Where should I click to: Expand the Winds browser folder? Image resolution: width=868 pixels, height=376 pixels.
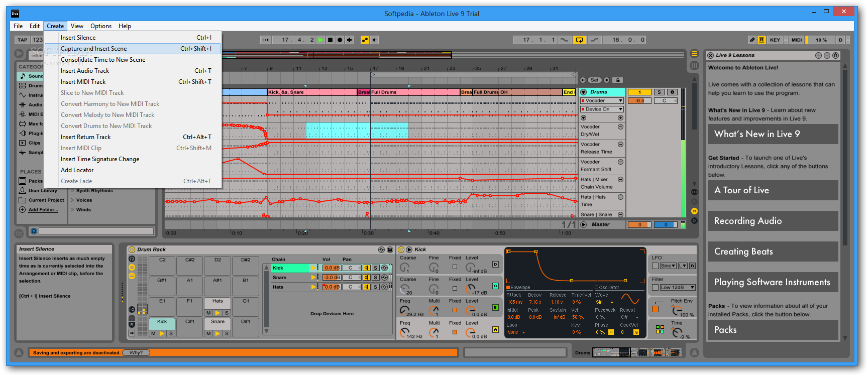point(72,210)
